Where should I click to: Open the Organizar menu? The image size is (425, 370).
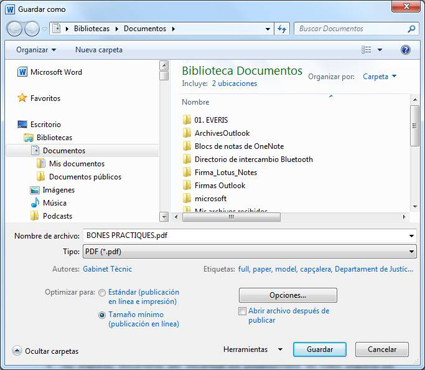(x=36, y=50)
